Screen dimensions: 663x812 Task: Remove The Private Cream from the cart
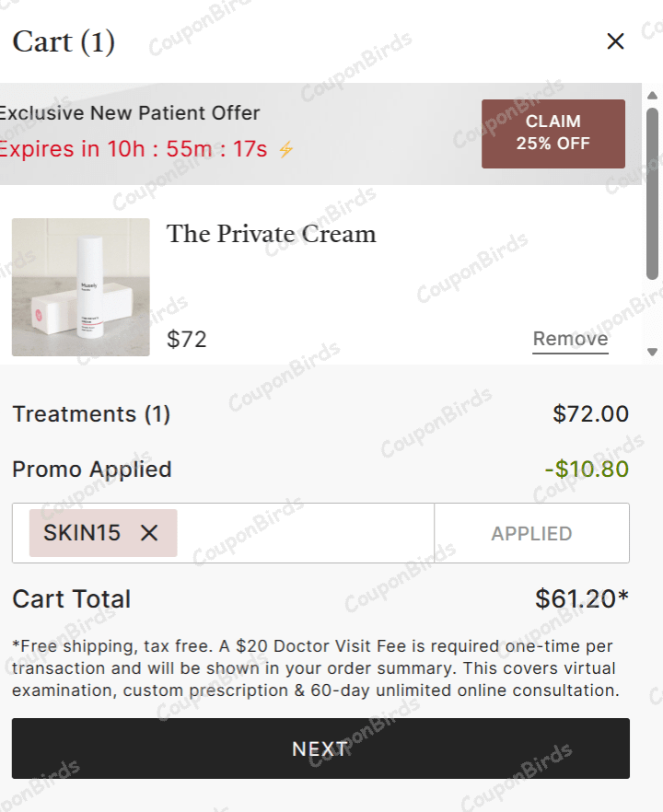point(570,339)
